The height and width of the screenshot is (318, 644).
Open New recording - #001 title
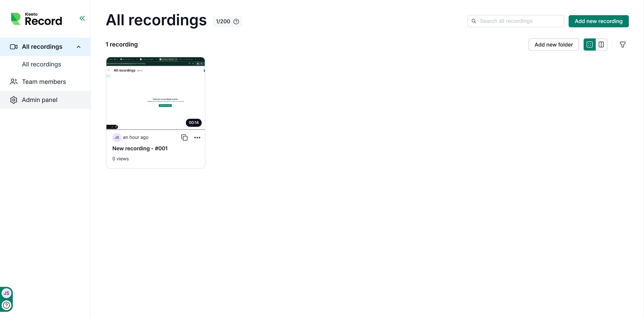[140, 148]
